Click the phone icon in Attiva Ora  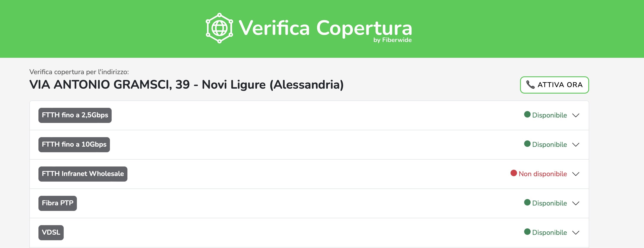[x=530, y=85]
